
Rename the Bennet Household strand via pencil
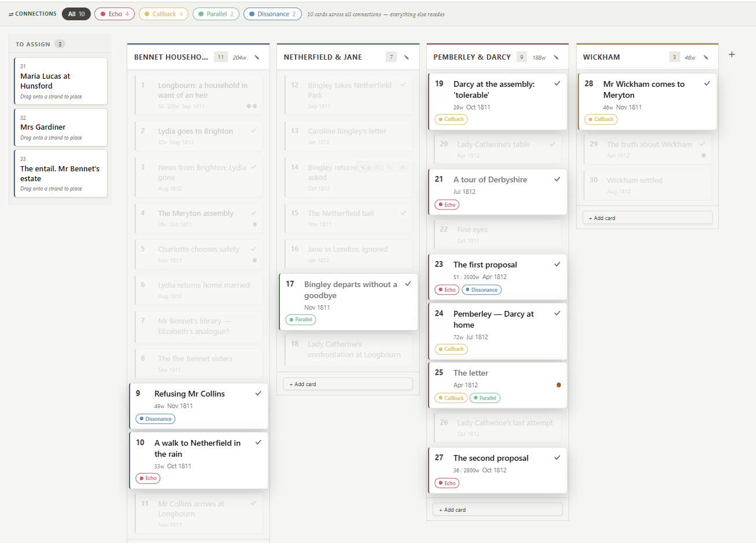click(x=257, y=57)
